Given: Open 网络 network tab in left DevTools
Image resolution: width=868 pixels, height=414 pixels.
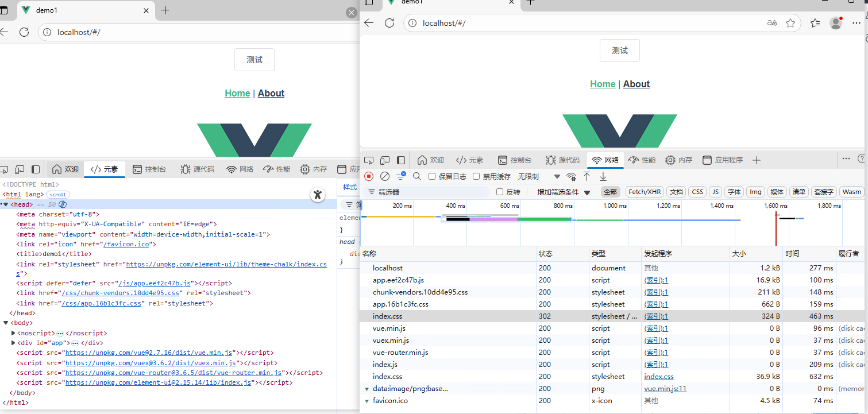Looking at the screenshot, I should [x=240, y=169].
